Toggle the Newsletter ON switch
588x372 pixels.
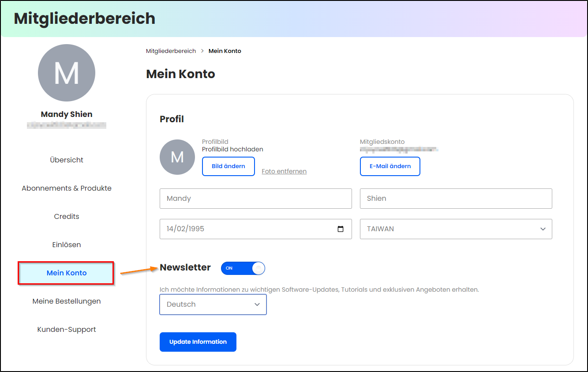(x=243, y=268)
